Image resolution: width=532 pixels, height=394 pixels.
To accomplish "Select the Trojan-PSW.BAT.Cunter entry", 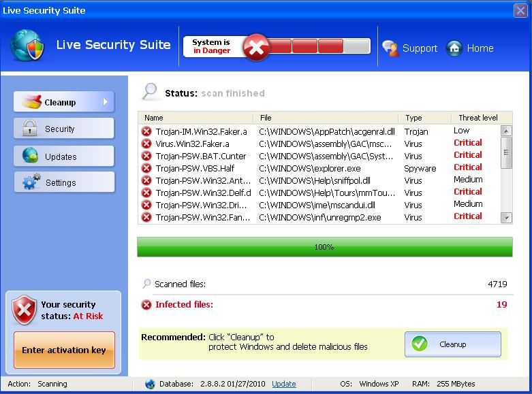I will pos(201,156).
